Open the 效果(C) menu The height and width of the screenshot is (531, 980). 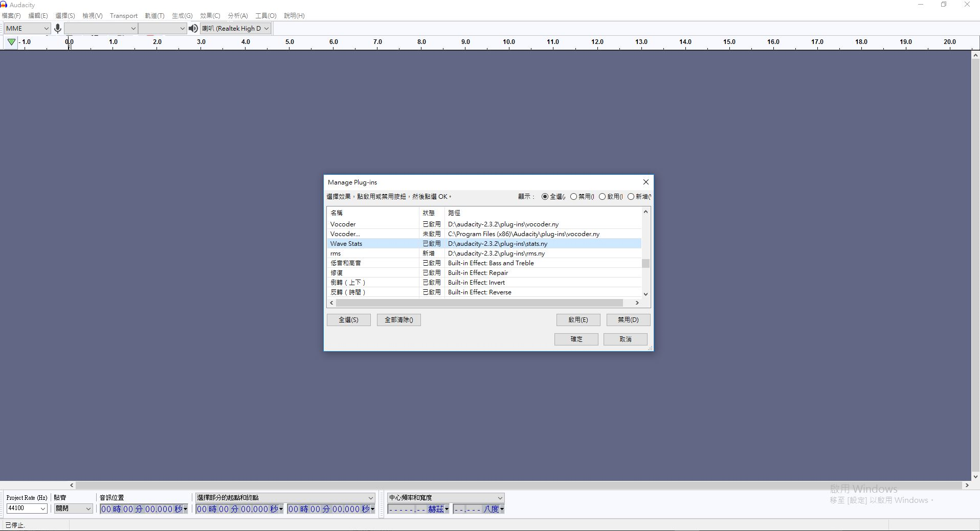210,16
